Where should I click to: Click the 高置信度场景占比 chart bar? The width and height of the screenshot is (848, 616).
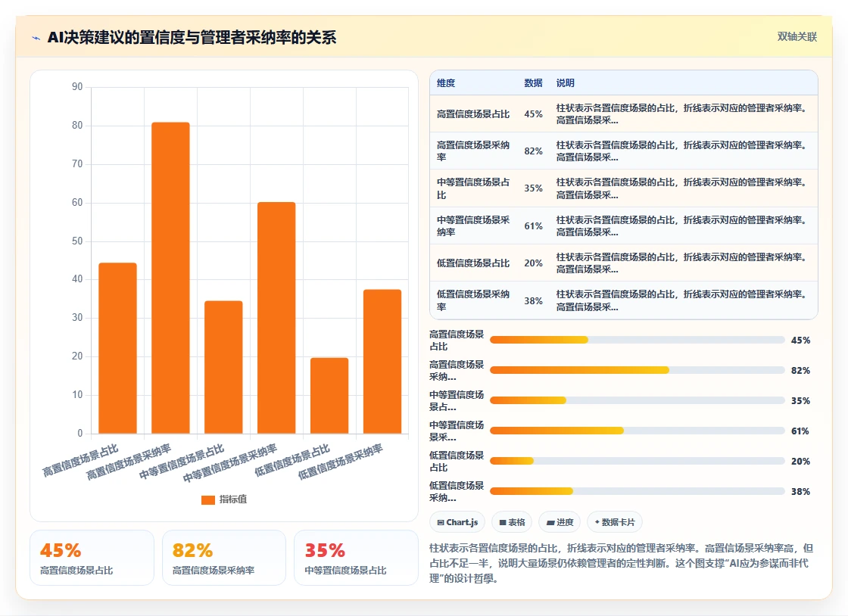(x=118, y=348)
